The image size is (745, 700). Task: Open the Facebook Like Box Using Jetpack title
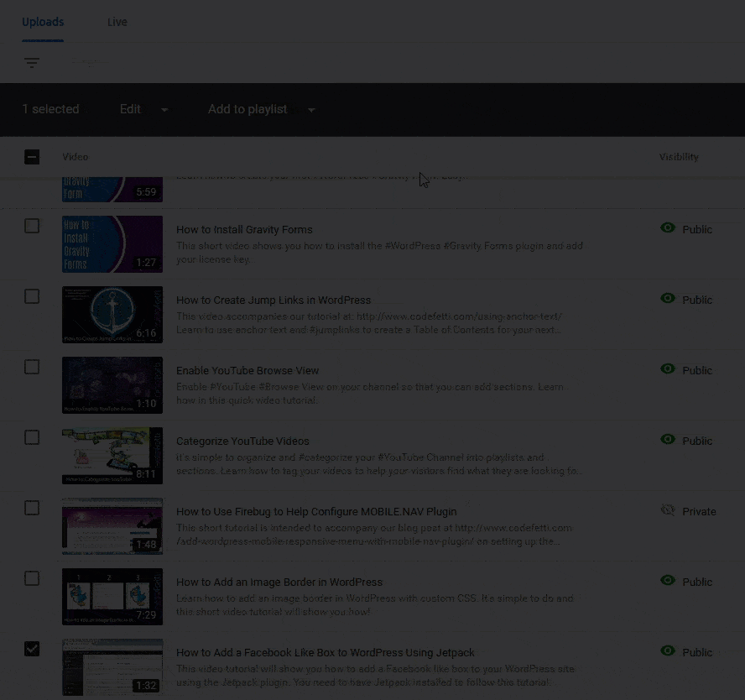[326, 652]
